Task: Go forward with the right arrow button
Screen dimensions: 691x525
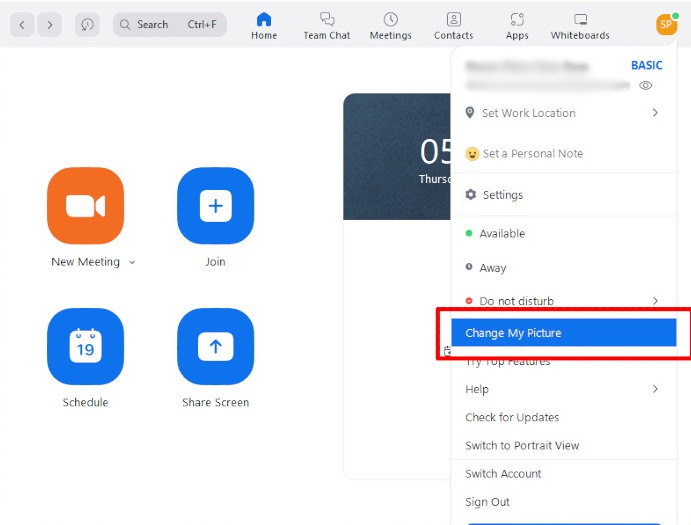Action: point(49,25)
